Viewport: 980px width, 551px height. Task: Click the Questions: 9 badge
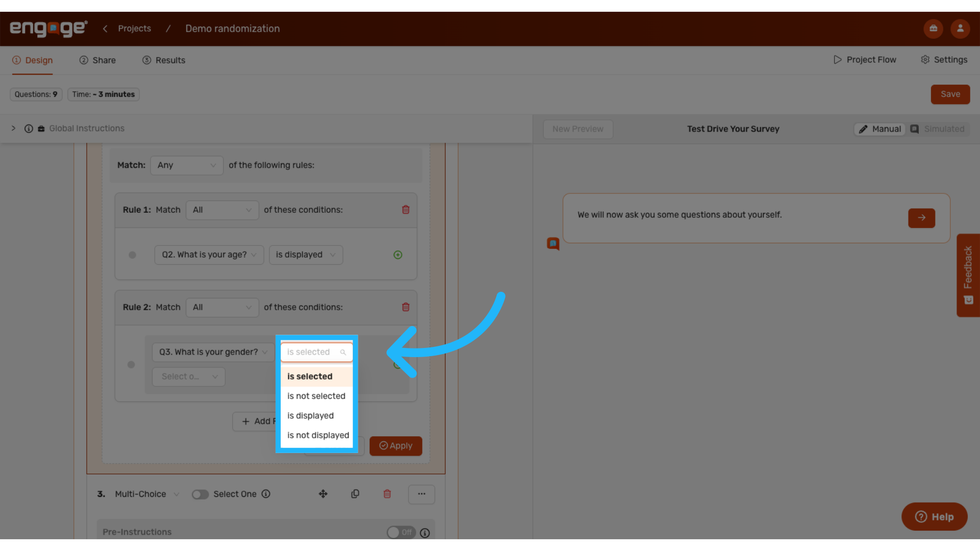[36, 94]
